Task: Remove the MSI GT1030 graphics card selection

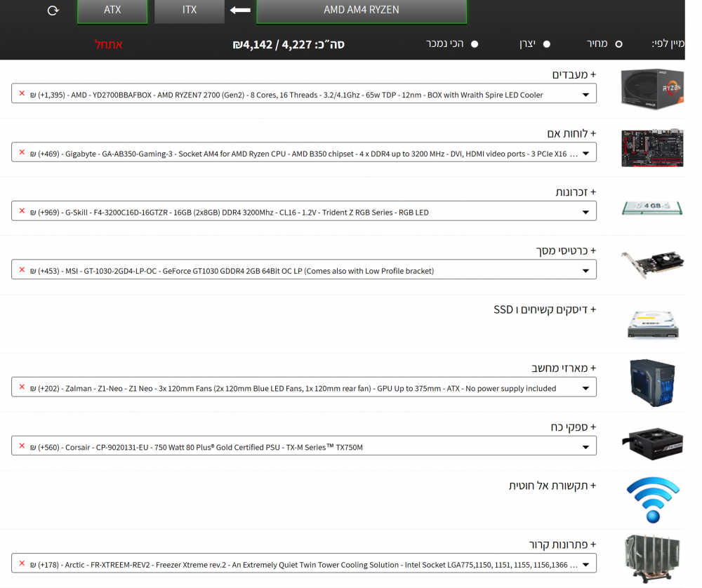Action: tap(22, 270)
